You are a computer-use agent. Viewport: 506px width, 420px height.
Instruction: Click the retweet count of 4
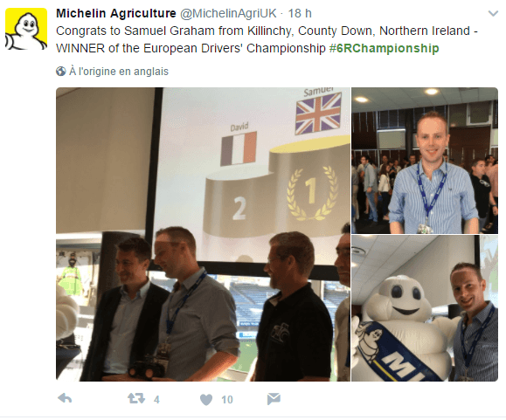[156, 400]
